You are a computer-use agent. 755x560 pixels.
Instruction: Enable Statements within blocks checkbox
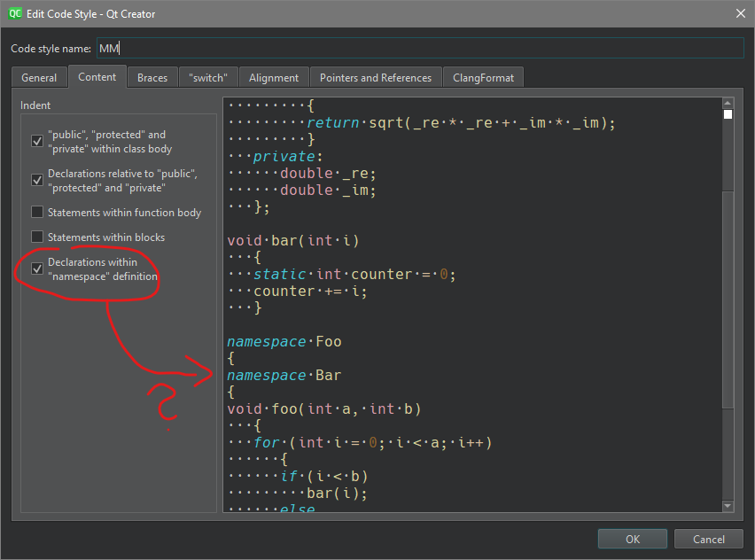point(37,237)
